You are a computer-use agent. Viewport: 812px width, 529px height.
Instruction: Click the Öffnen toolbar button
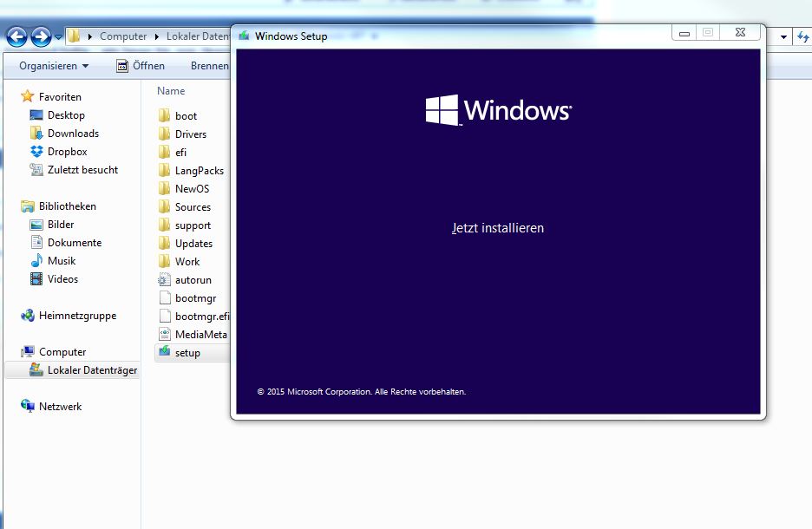[x=141, y=66]
